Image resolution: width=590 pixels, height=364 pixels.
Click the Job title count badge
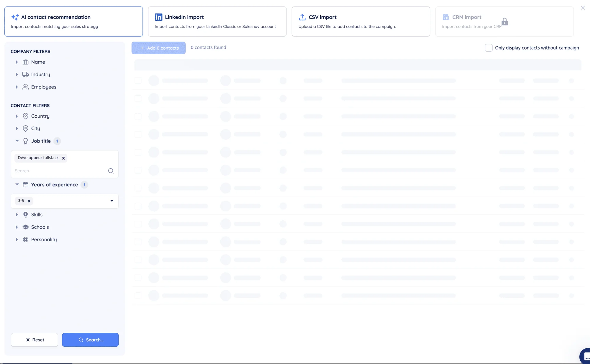pyautogui.click(x=57, y=141)
